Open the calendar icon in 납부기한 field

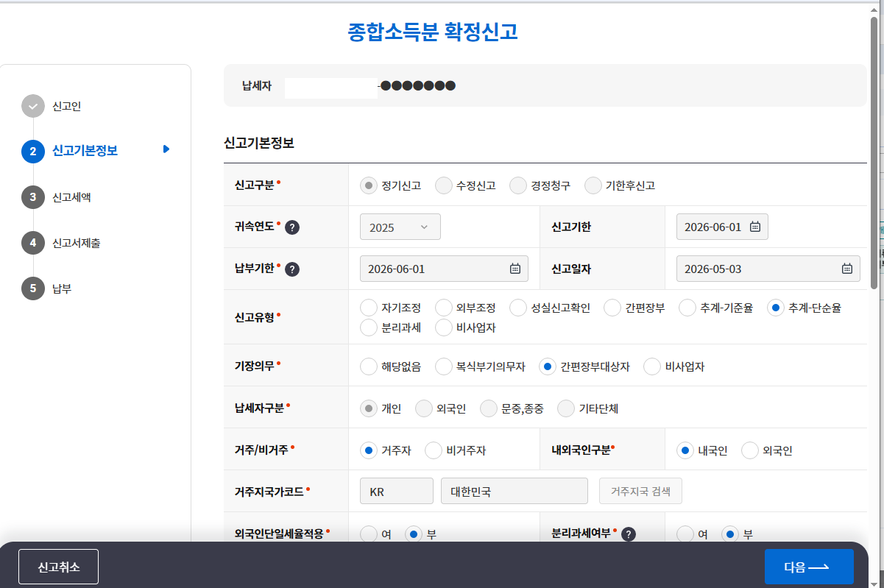point(515,269)
